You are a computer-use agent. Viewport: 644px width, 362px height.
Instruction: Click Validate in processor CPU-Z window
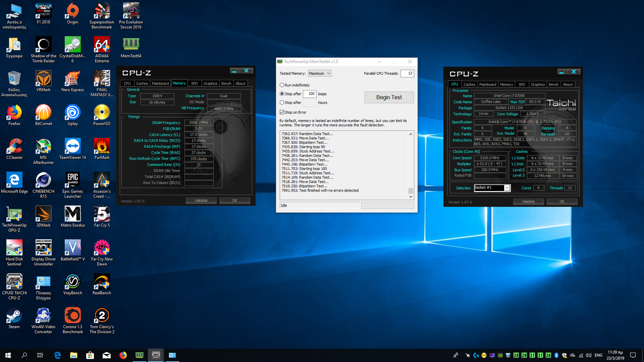528,201
